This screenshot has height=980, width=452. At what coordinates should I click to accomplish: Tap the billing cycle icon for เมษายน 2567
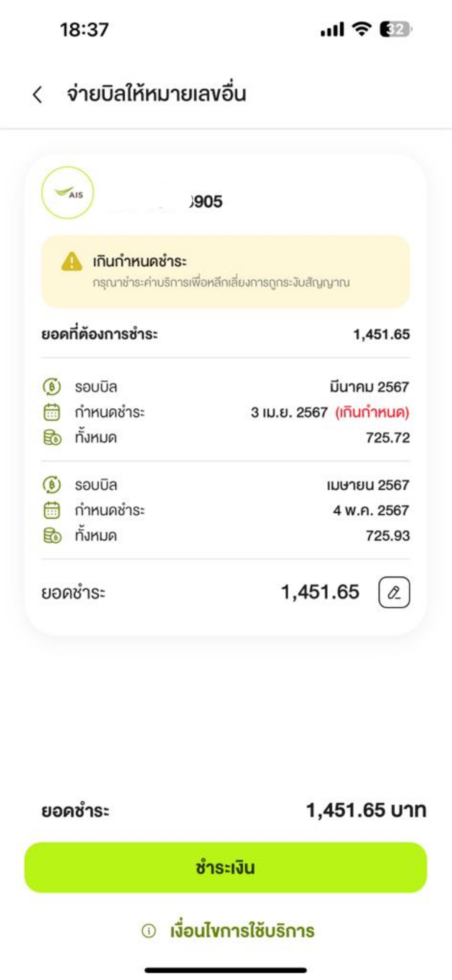[x=52, y=485]
